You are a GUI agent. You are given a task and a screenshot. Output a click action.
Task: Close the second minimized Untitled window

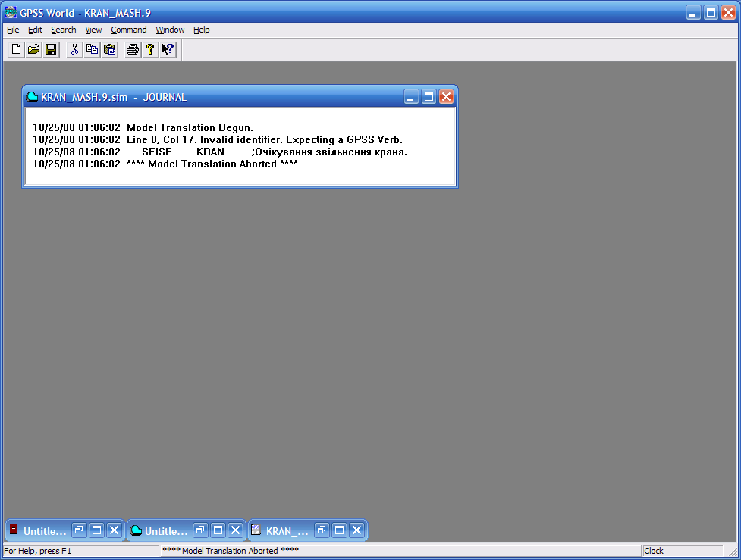[x=235, y=530]
